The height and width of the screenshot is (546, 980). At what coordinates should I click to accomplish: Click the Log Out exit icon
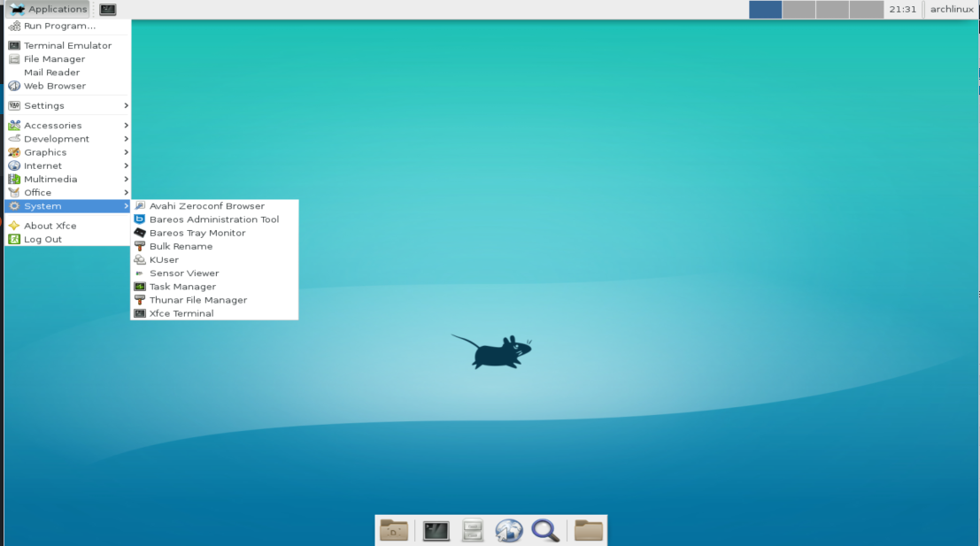14,239
